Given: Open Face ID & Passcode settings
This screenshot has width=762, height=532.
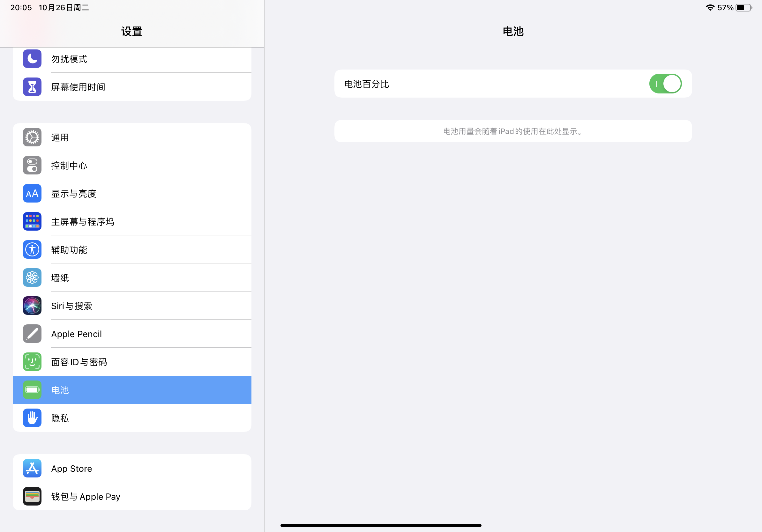Looking at the screenshot, I should (132, 362).
